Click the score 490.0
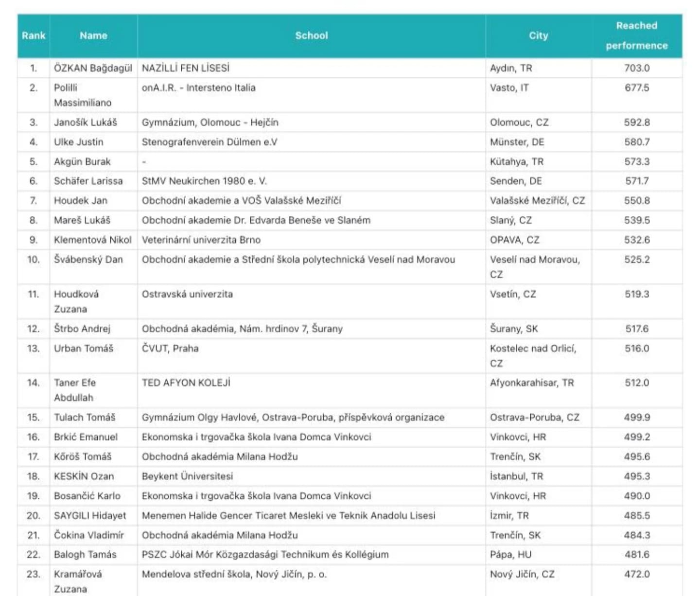 click(x=637, y=496)
